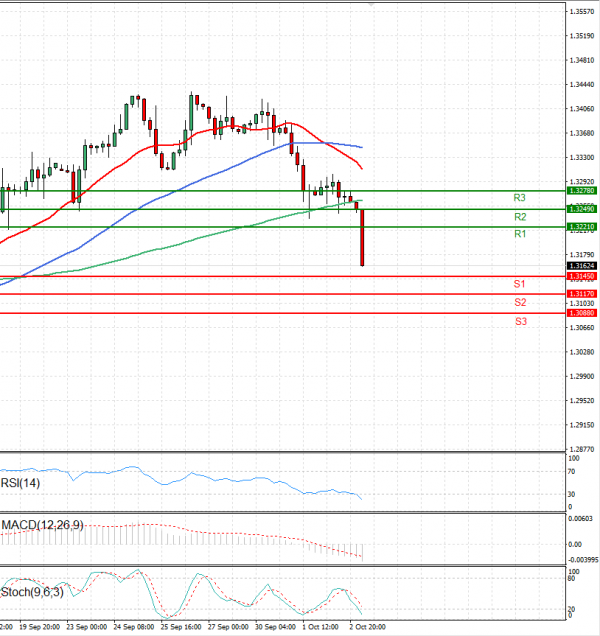Select the 1.32780 green price tag
Image resolution: width=600 pixels, height=636 pixels.
[582, 191]
